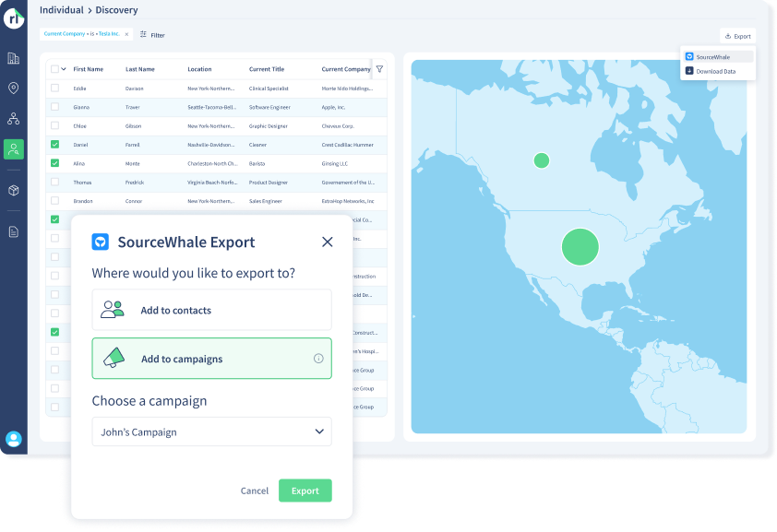This screenshot has height=532, width=777.
Task: Click the small green map bubble over Canada
Action: pyautogui.click(x=541, y=160)
